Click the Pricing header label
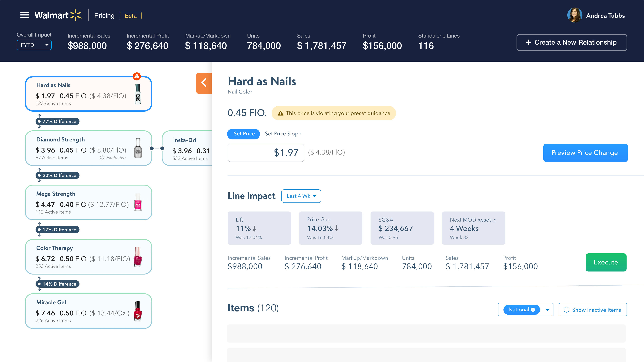This screenshot has width=644, height=362. 104,15
